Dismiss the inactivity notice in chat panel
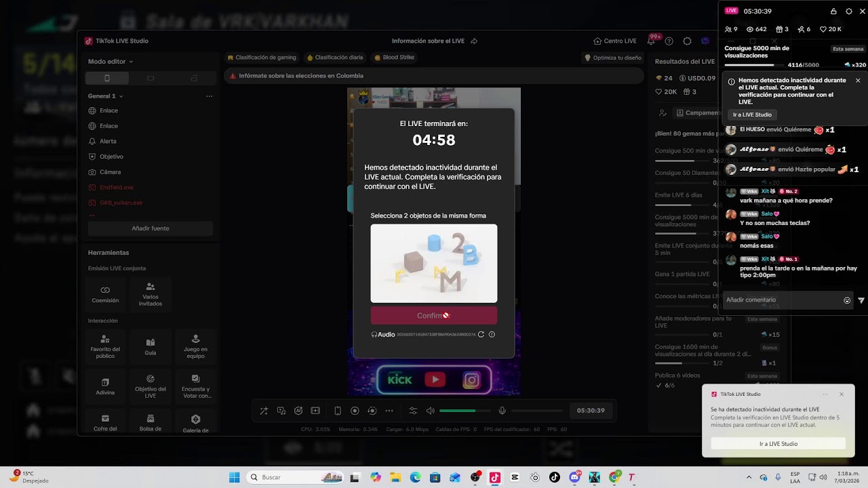Viewport: 868px width, 488px height. pyautogui.click(x=858, y=80)
